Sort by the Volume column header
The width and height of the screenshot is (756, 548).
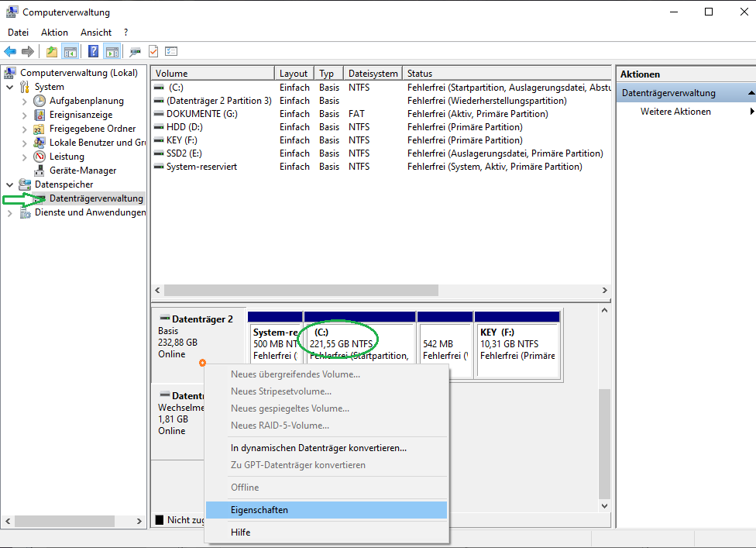pos(213,74)
